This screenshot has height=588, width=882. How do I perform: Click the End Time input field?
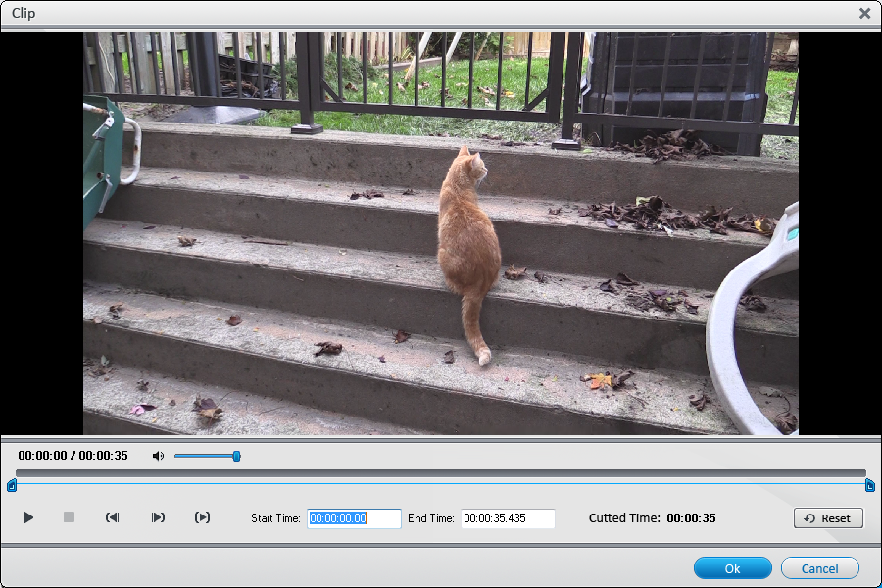[508, 518]
